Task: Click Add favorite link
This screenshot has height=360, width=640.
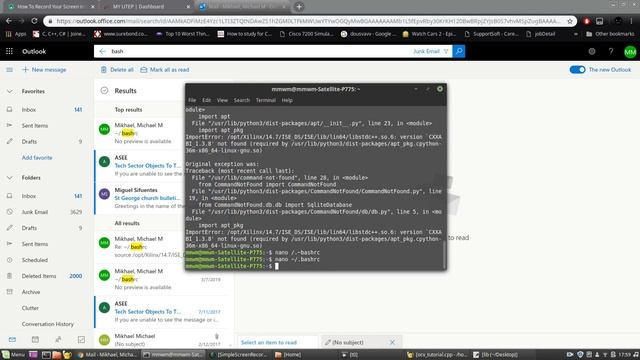Action: (x=37, y=158)
